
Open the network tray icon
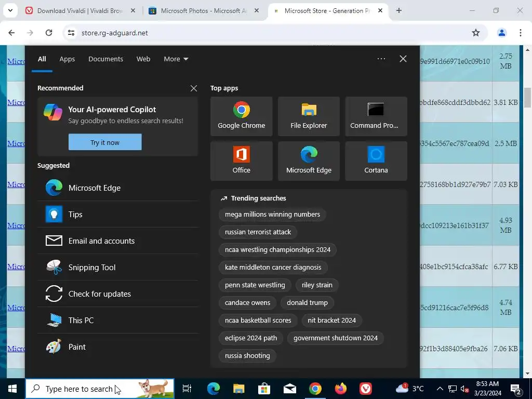453,389
